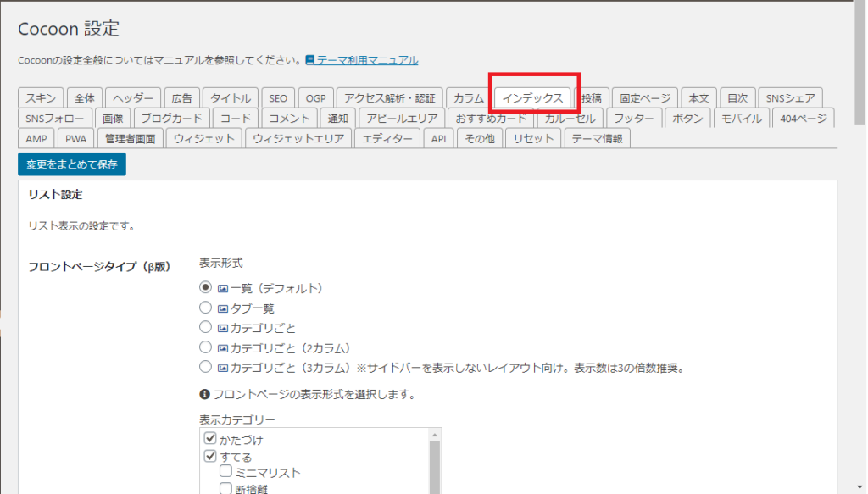Screen dimensions: 868x494
Task: Switch to the 管理者画面 tab
Action: pyautogui.click(x=130, y=139)
